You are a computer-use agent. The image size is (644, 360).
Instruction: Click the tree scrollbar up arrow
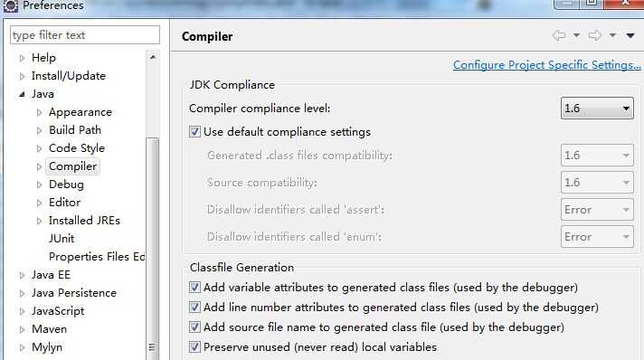[153, 57]
